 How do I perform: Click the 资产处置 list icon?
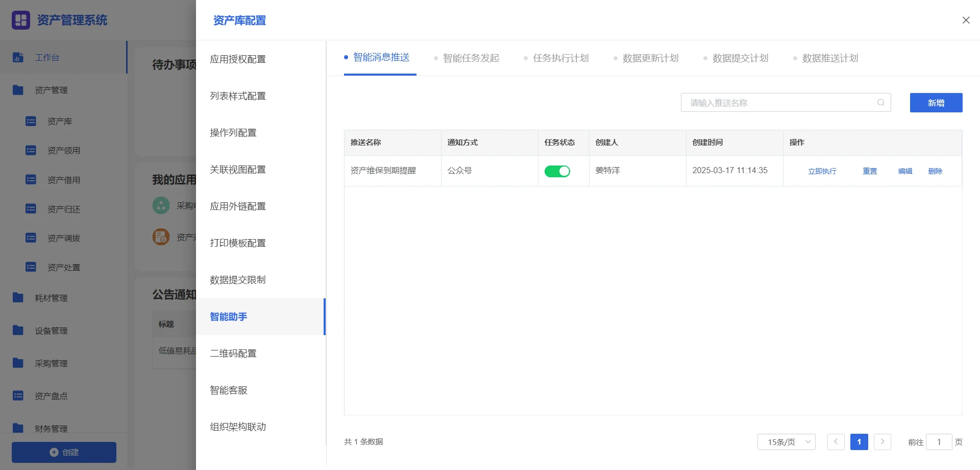[x=31, y=267]
